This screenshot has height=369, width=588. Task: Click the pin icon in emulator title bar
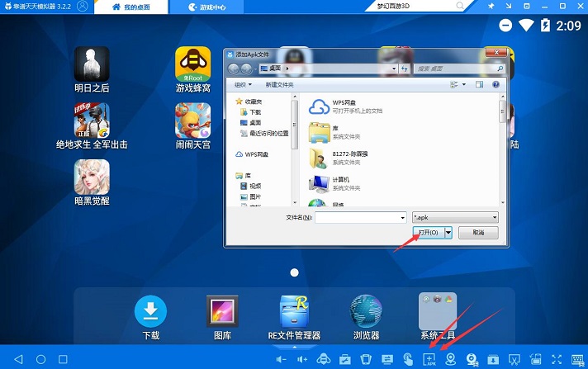(x=491, y=6)
